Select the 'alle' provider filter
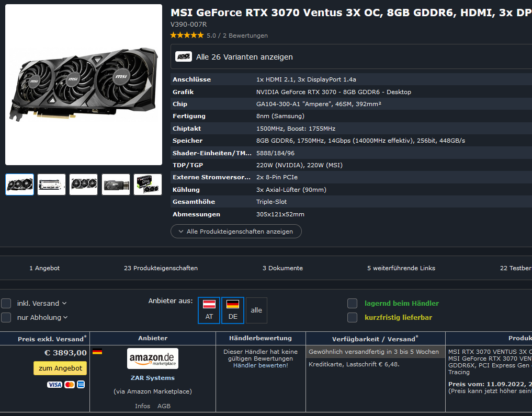 coord(256,310)
